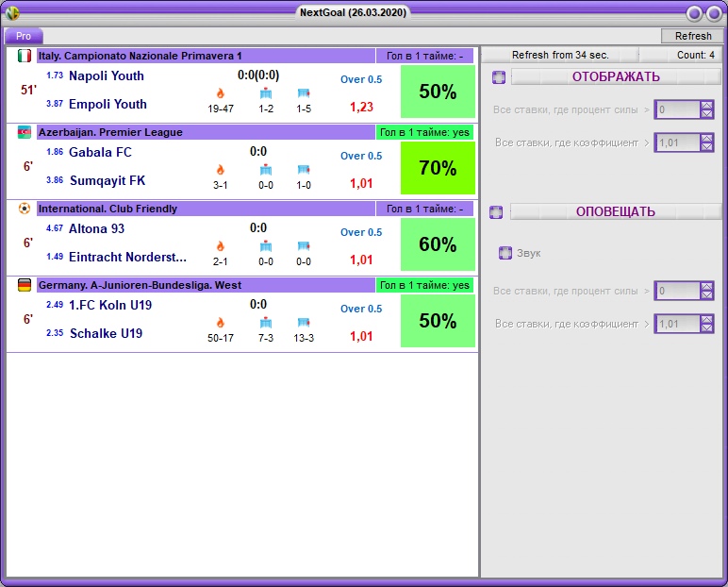This screenshot has height=587, width=728.
Task: Click goal icon above 7-3 in Koln match
Action: coord(266,323)
